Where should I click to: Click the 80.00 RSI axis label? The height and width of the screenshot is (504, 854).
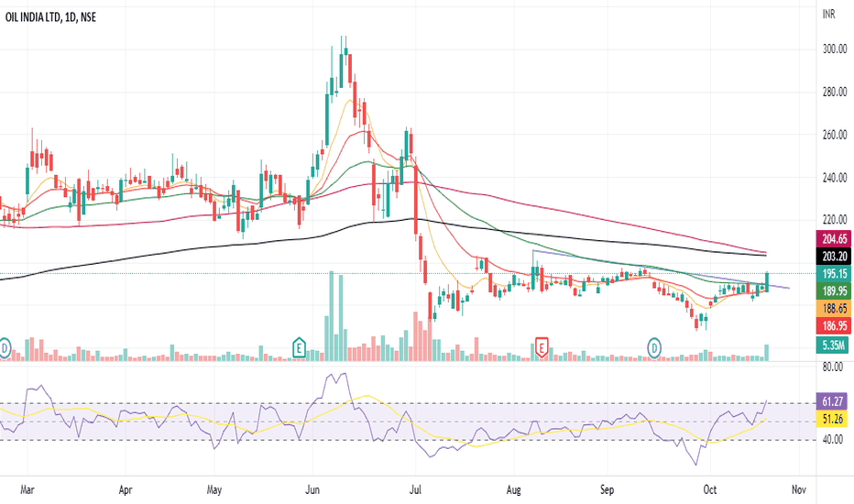(x=832, y=367)
